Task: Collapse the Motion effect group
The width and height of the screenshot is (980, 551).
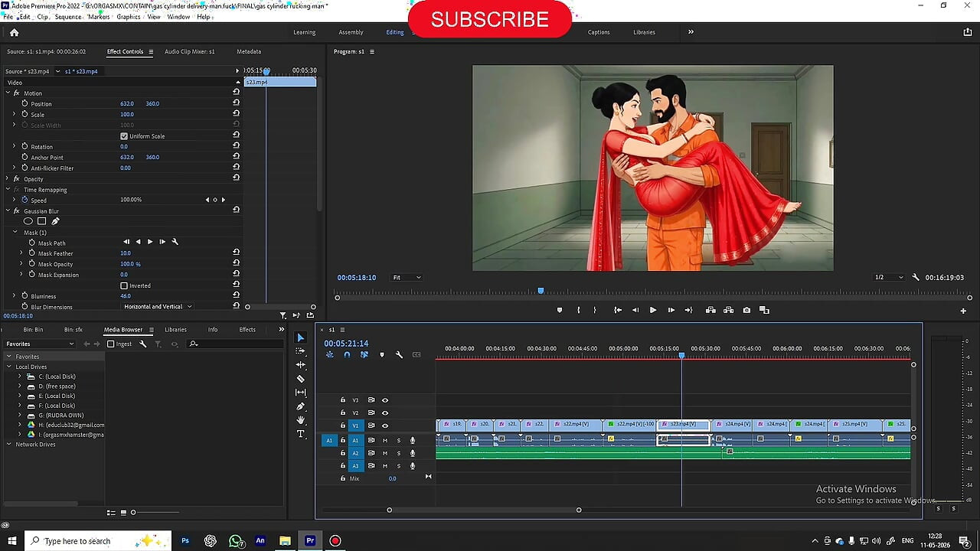Action: coord(8,93)
